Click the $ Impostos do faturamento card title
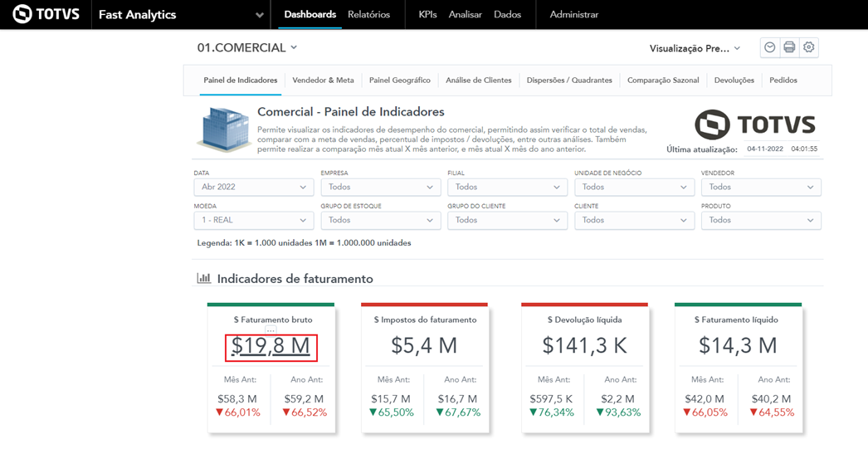The width and height of the screenshot is (868, 449). click(425, 320)
